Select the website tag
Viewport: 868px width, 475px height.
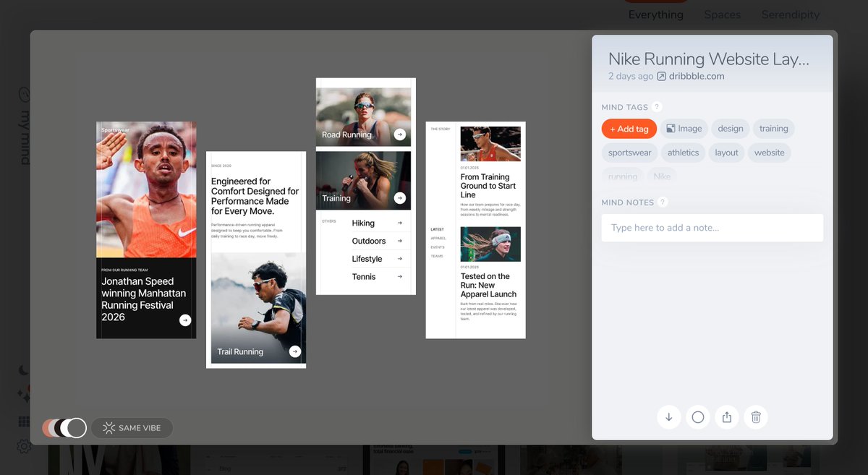769,153
